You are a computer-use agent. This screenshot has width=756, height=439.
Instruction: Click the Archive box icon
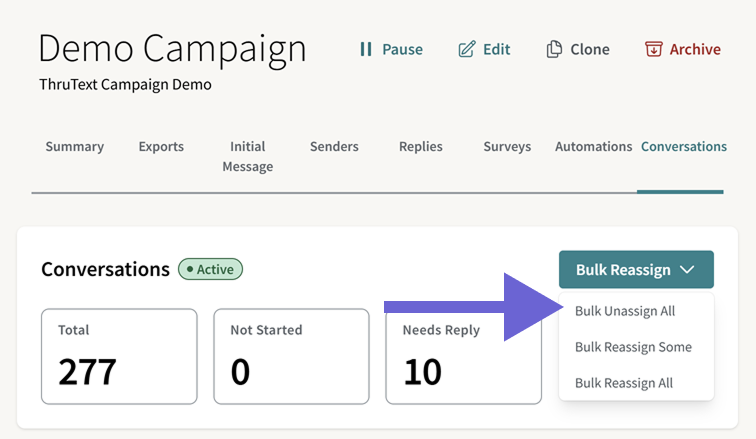click(x=653, y=49)
